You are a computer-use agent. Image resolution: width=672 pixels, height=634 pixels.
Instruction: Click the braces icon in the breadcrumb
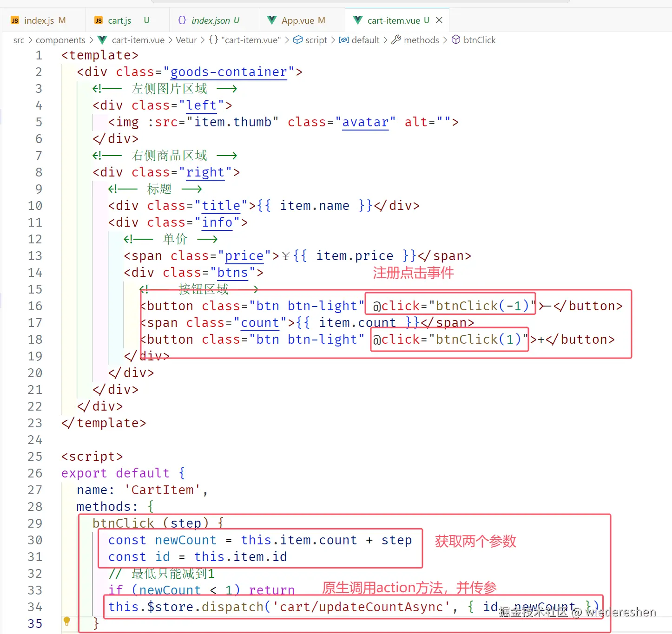[213, 40]
